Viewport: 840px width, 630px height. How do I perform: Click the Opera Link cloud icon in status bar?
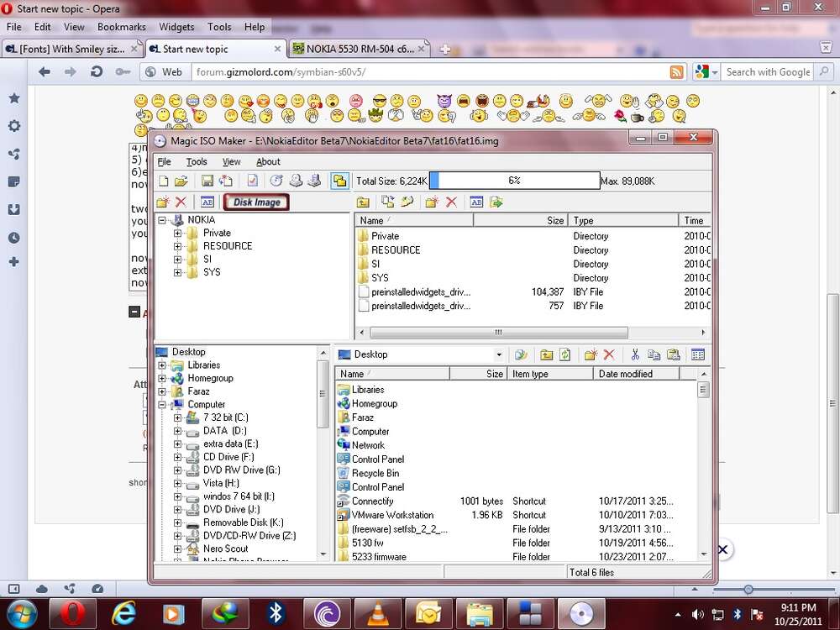coord(42,589)
